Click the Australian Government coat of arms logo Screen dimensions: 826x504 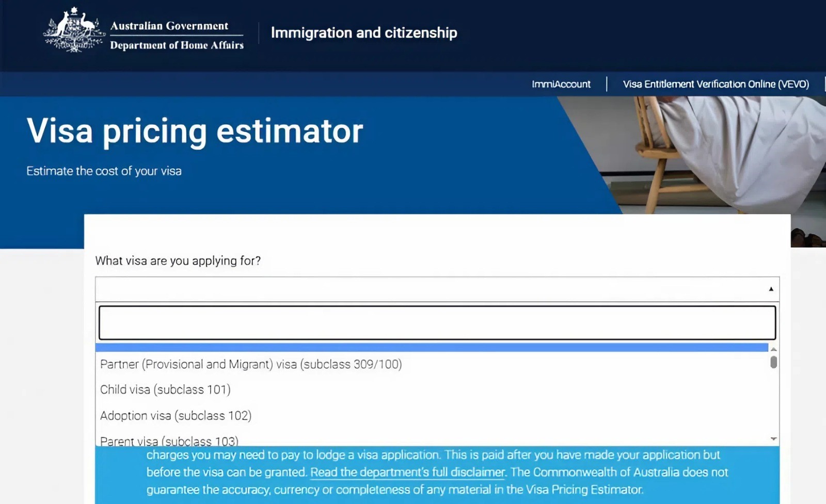[x=74, y=29]
